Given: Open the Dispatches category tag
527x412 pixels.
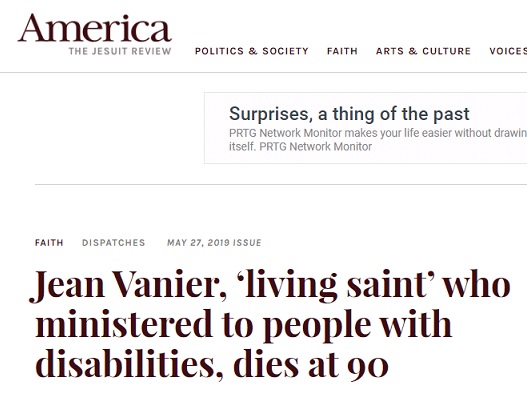Looking at the screenshot, I should [x=114, y=243].
